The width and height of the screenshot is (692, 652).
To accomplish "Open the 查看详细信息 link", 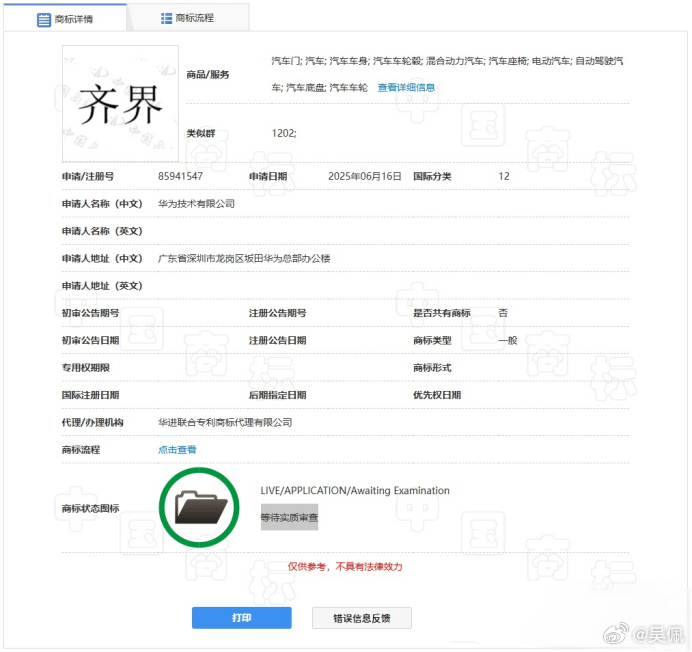I will point(406,87).
